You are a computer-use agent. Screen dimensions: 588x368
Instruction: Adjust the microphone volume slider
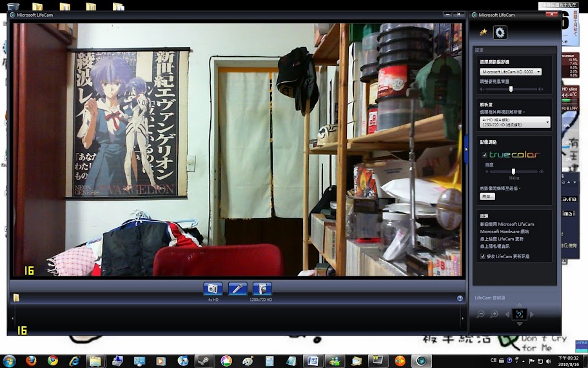tap(511, 89)
